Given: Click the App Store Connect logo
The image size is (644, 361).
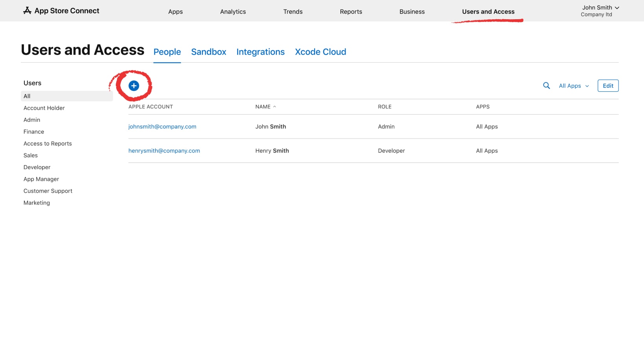Looking at the screenshot, I should click(x=61, y=11).
